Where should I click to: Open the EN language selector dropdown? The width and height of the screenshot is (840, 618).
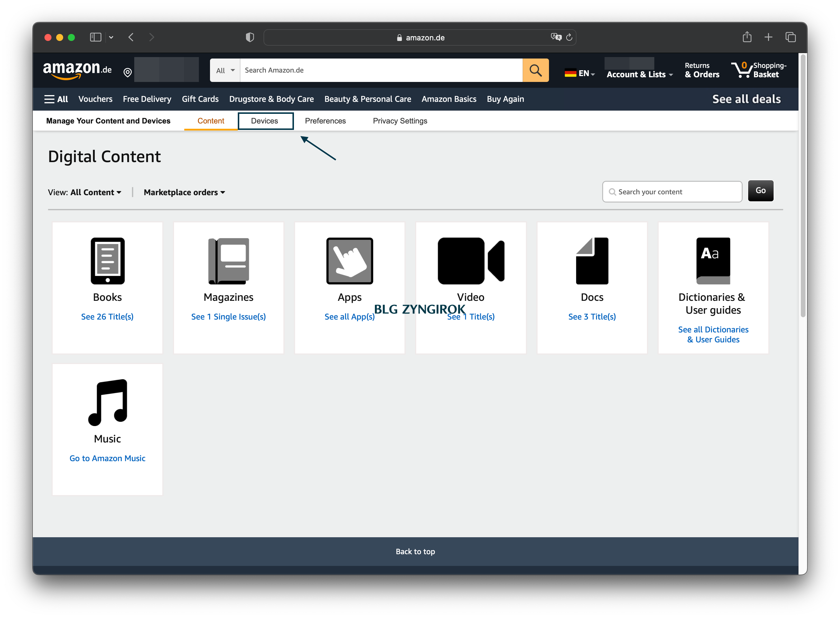coord(579,73)
